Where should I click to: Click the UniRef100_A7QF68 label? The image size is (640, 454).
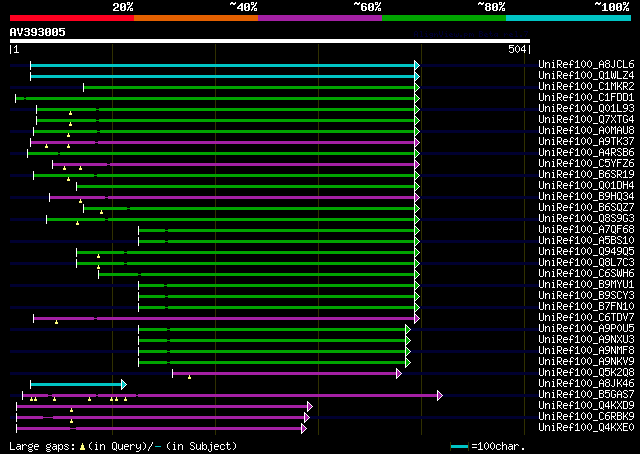click(x=586, y=230)
